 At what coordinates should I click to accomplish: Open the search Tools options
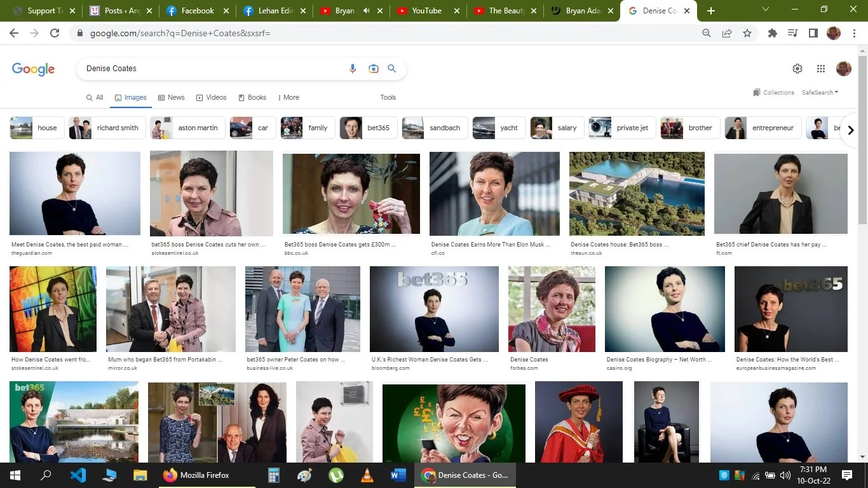[x=388, y=97]
